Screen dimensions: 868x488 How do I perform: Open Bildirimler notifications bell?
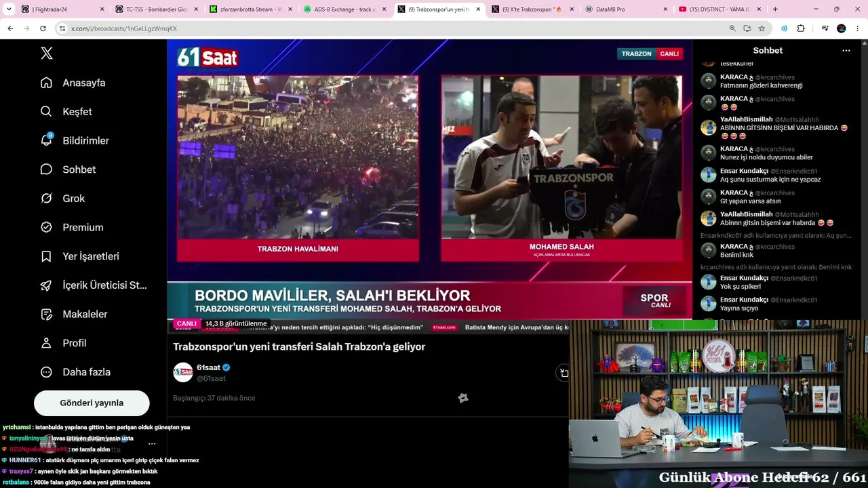click(x=75, y=140)
